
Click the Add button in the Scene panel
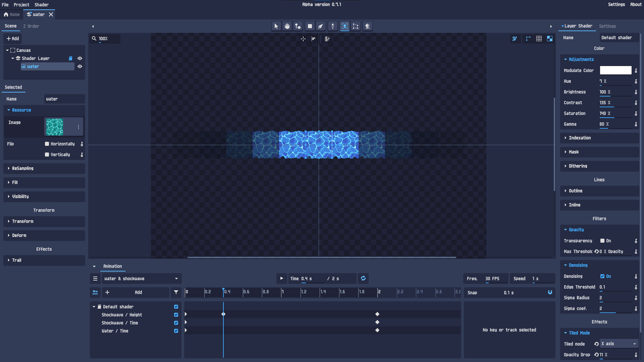(x=12, y=39)
